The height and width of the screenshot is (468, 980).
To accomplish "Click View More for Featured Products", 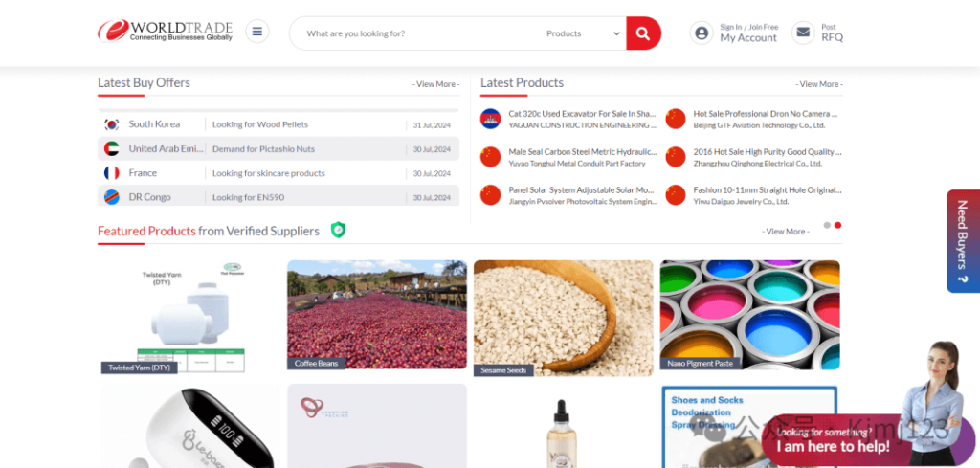I will tap(785, 232).
